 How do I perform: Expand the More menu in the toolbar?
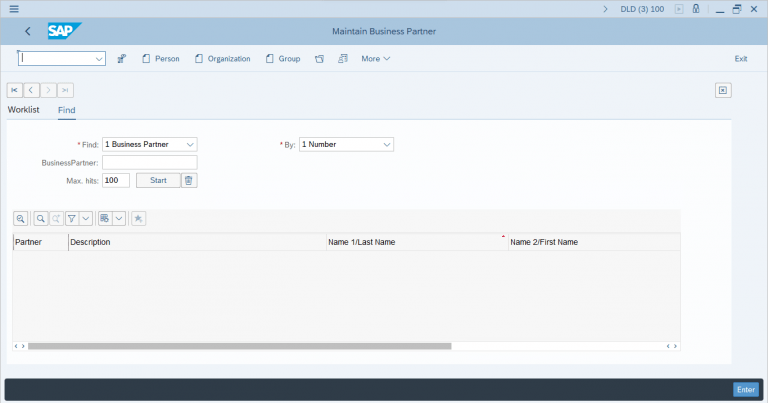coord(375,59)
